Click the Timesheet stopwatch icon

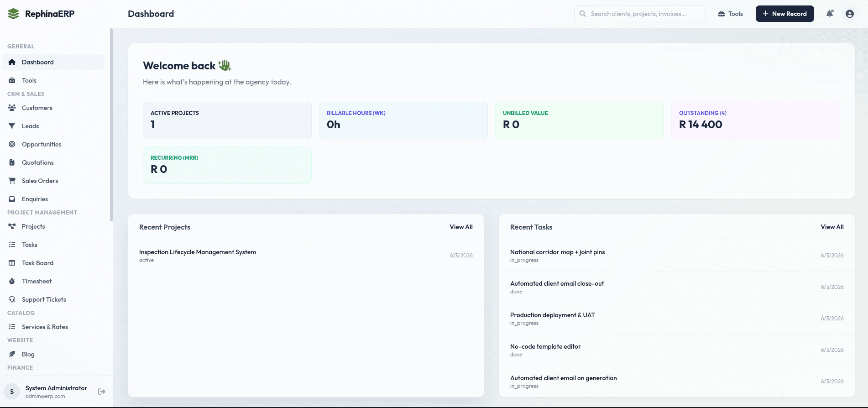pyautogui.click(x=12, y=281)
